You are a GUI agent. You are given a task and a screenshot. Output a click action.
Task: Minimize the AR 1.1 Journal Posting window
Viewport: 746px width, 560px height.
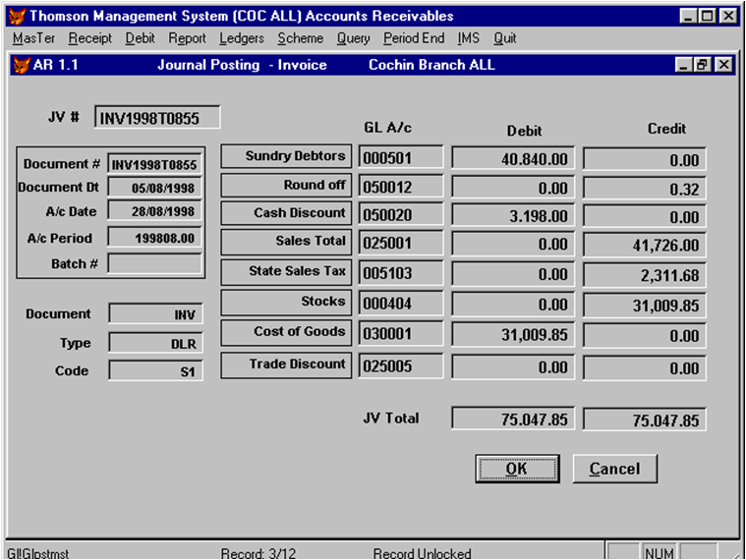point(684,64)
